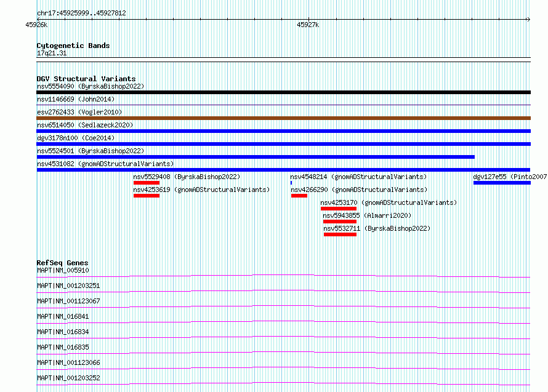The height and width of the screenshot is (392, 548).
Task: Click the nsv5554090 (ByrskaBishop2022) label
Action: coord(91,86)
